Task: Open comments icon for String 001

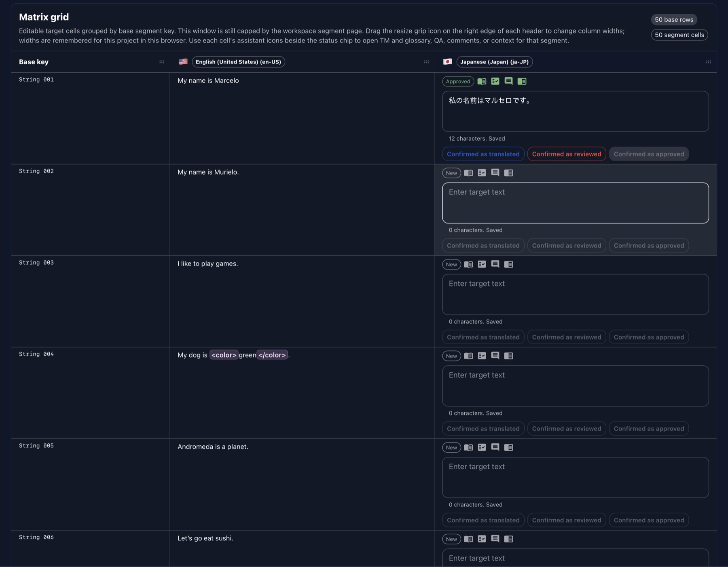Action: pos(508,81)
